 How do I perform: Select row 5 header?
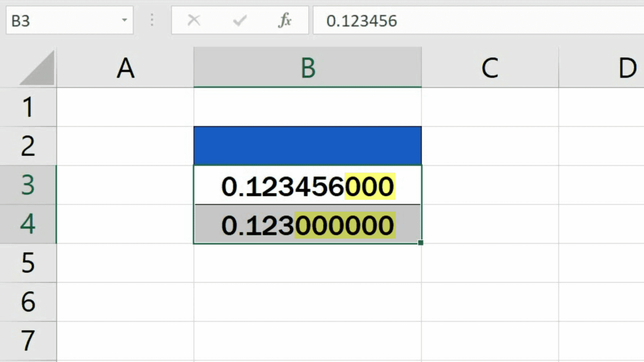28,263
